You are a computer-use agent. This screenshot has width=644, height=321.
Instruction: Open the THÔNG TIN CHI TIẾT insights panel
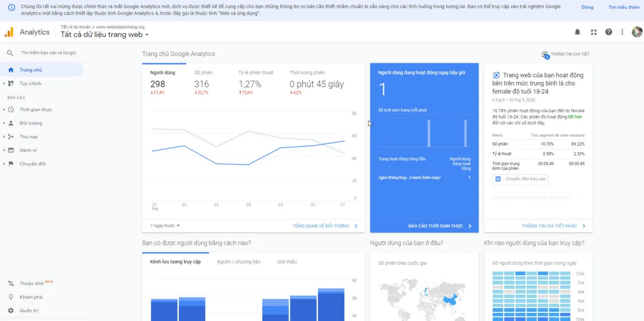[x=565, y=54]
